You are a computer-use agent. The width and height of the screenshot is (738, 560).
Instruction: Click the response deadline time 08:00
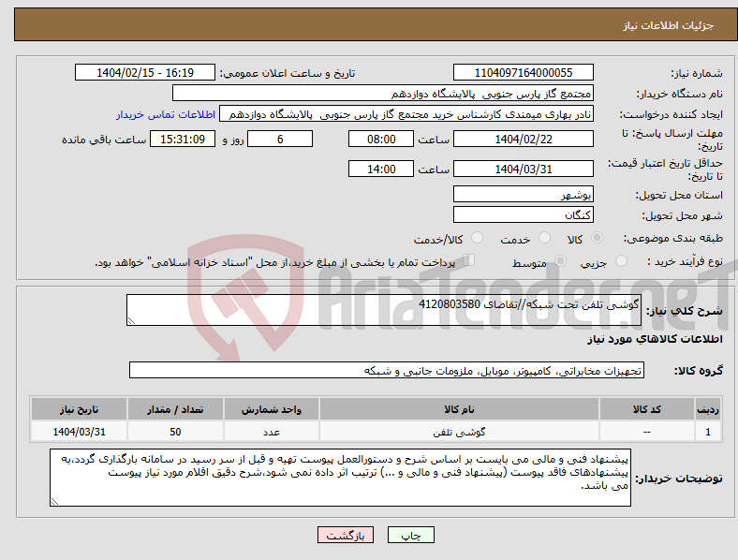tap(381, 139)
